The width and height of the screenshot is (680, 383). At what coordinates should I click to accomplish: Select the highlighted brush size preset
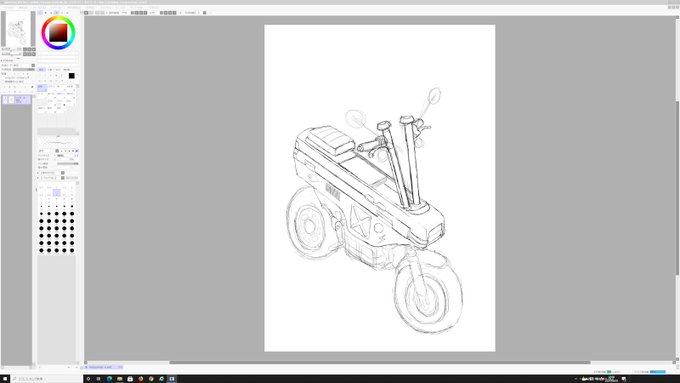point(56,192)
